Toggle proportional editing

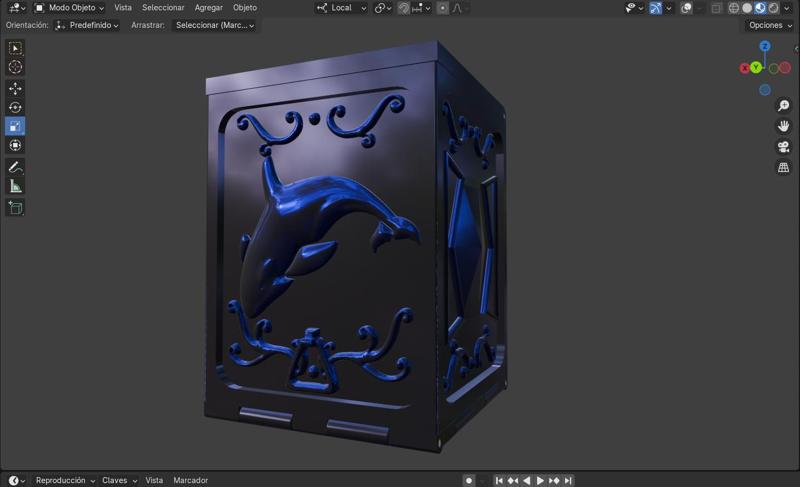click(442, 8)
